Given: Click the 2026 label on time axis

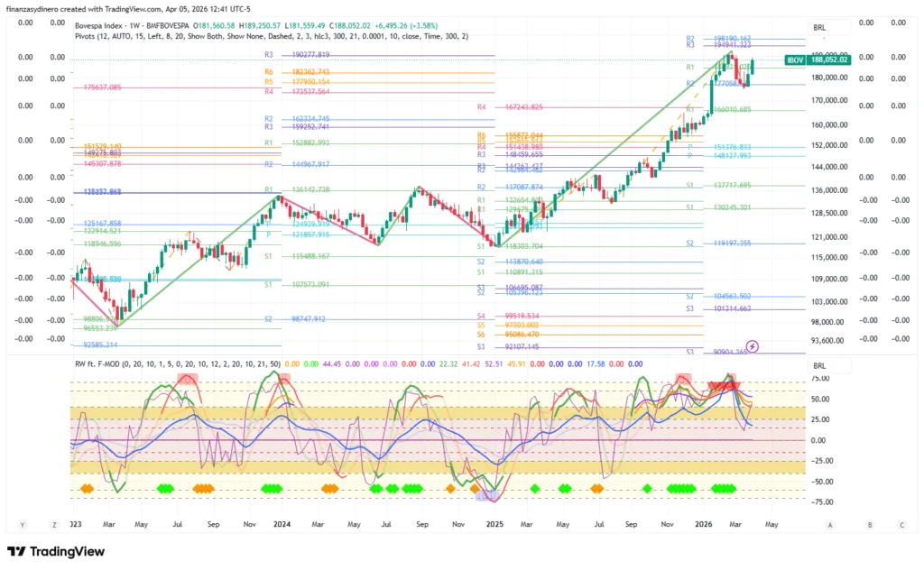Looking at the screenshot, I should pos(707,523).
